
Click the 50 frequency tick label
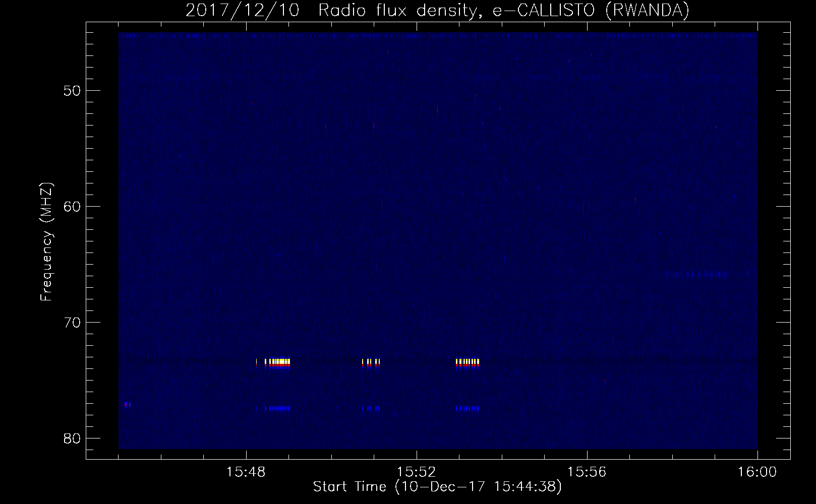pyautogui.click(x=72, y=91)
